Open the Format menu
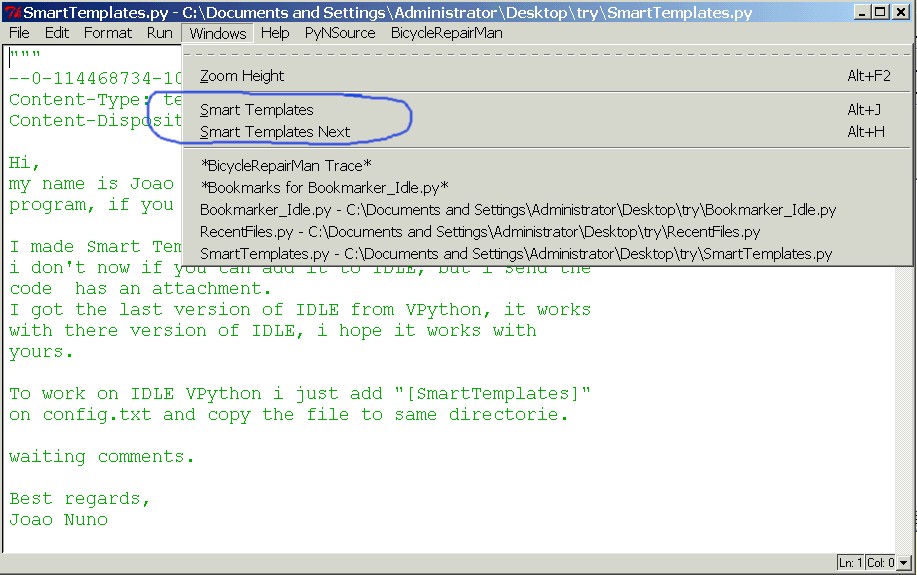 (108, 33)
